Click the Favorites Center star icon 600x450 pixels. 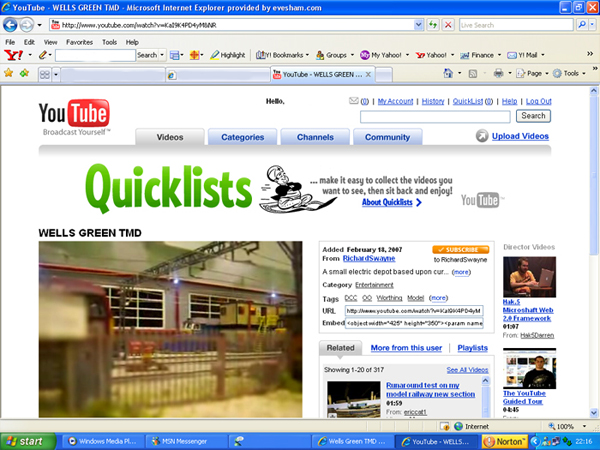pyautogui.click(x=8, y=73)
